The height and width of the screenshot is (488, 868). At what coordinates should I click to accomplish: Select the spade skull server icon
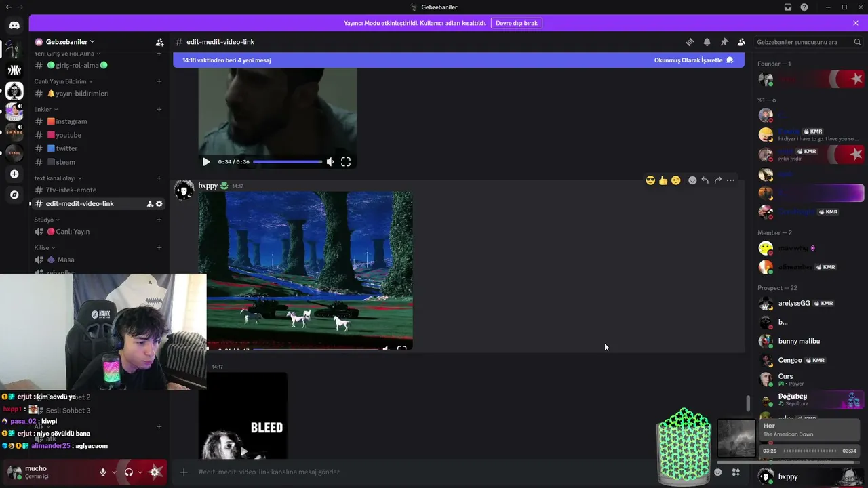click(x=14, y=91)
